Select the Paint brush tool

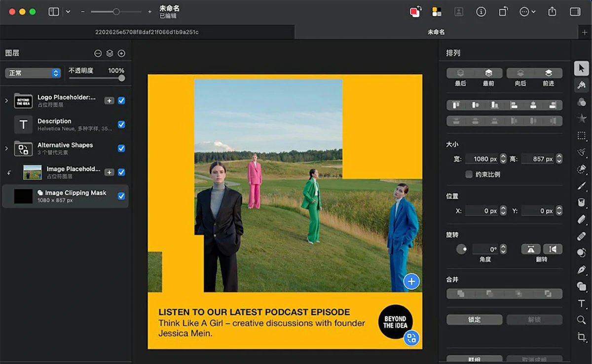coord(582,185)
